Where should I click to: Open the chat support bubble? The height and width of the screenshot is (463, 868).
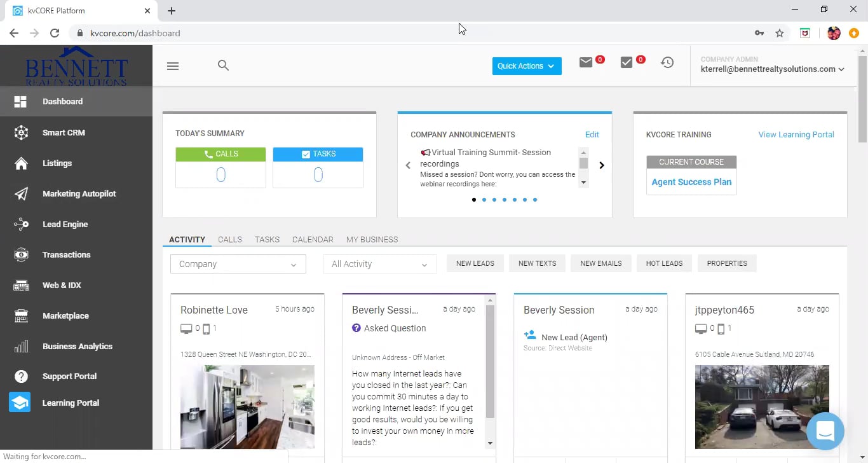pyautogui.click(x=825, y=431)
